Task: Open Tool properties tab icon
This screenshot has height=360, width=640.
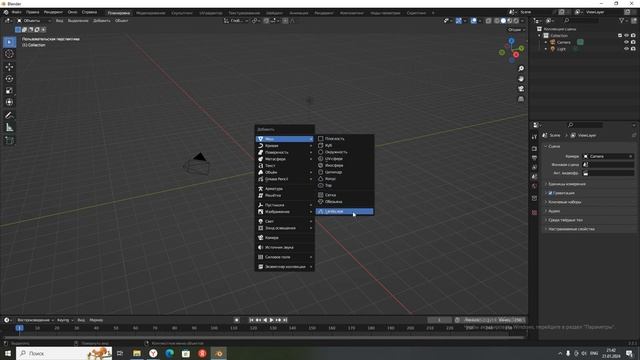Action: click(x=534, y=137)
